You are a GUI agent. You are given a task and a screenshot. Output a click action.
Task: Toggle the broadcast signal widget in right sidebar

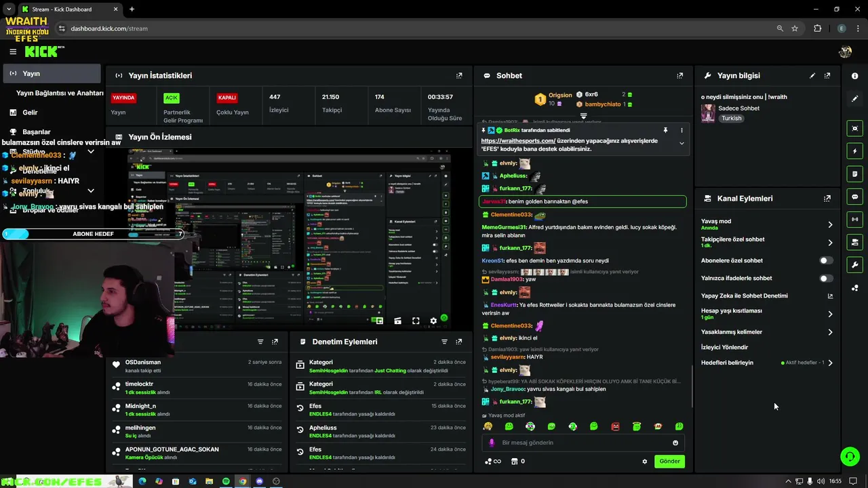[x=855, y=220]
